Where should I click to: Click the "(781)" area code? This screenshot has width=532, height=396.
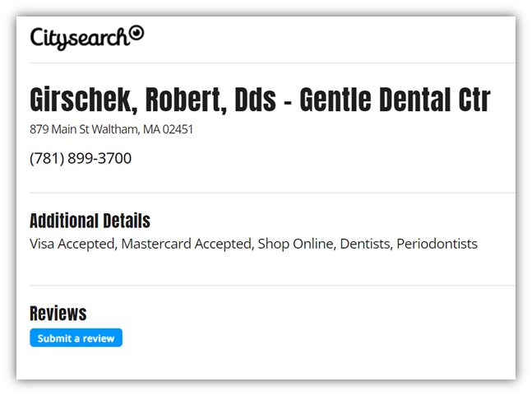46,158
